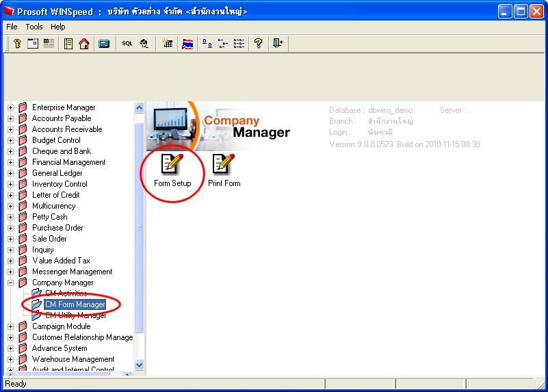Viewport: 548px width, 392px height.
Task: Select Messenger Management in the tree
Action: [x=73, y=272]
